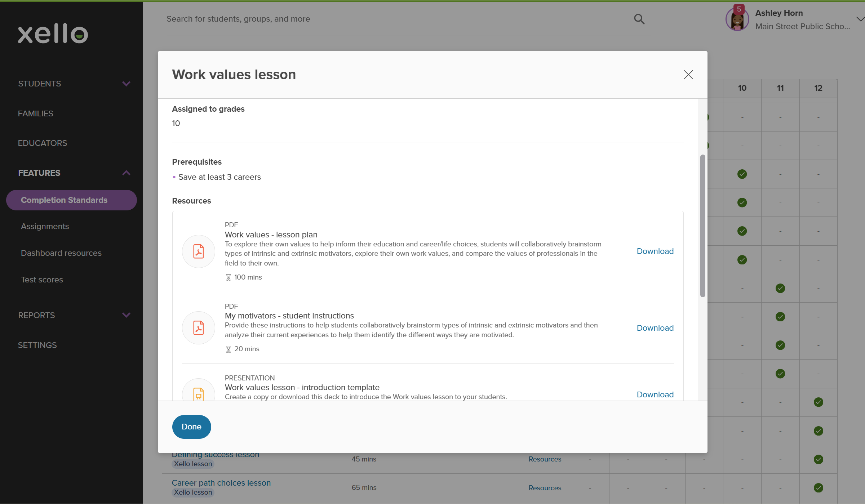Close the Work values lesson dialog
Screen dimensions: 865x504
click(688, 75)
